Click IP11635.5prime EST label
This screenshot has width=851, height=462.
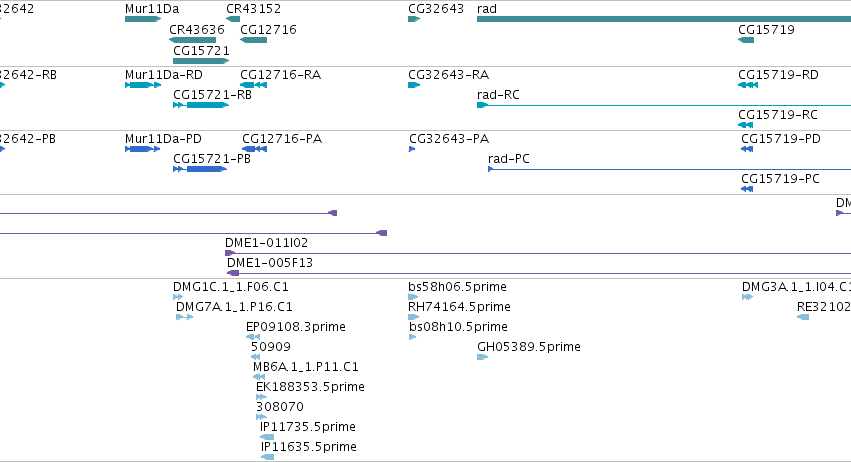(x=309, y=446)
